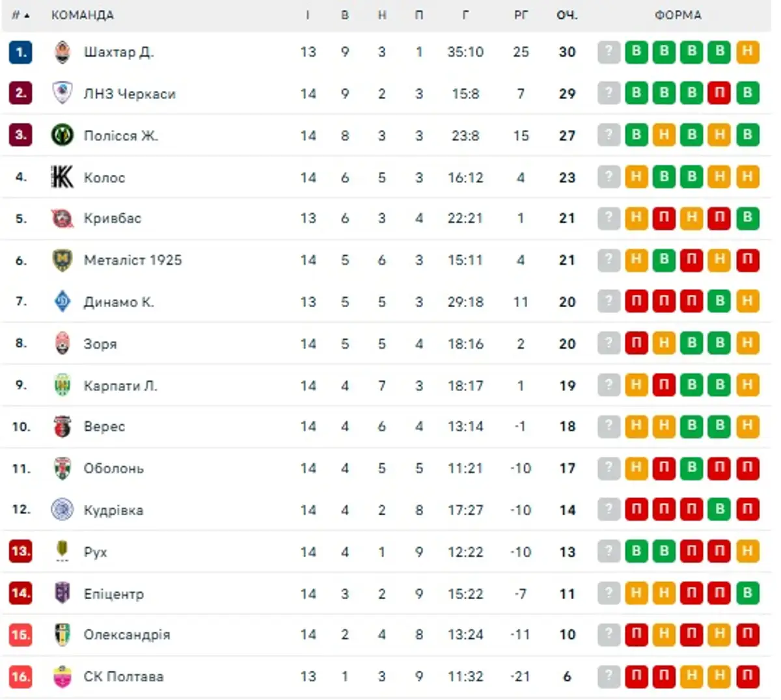Click the Shakhtar D. team logo
The height and width of the screenshot is (700, 781).
62,52
